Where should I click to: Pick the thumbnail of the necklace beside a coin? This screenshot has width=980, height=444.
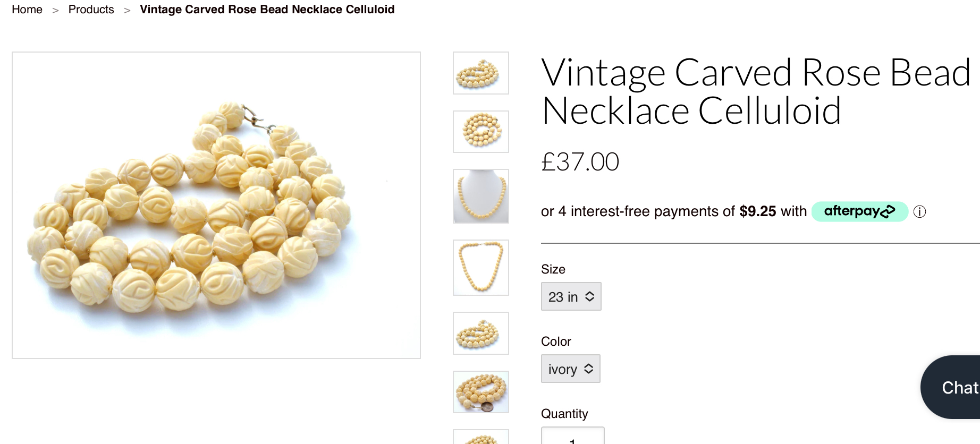click(480, 392)
